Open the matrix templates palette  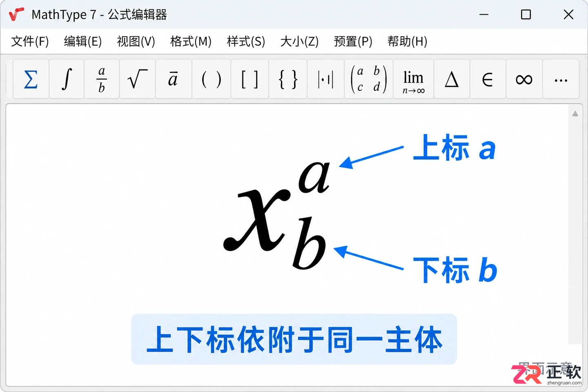pos(369,79)
